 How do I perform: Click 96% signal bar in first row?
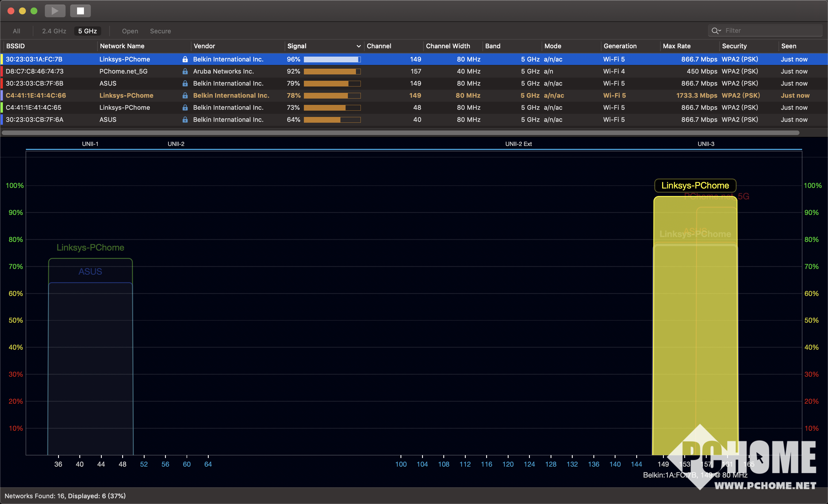coord(332,59)
